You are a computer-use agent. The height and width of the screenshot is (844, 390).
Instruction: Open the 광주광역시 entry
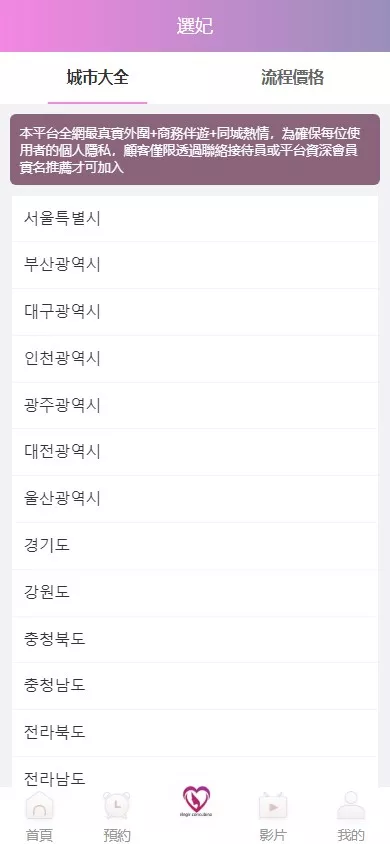pyautogui.click(x=195, y=406)
